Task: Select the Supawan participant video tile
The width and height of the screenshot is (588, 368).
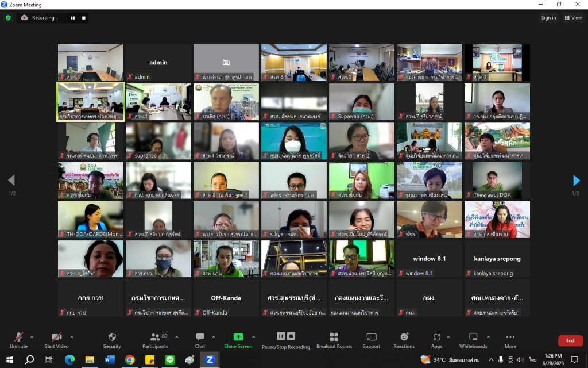Action: [x=362, y=102]
